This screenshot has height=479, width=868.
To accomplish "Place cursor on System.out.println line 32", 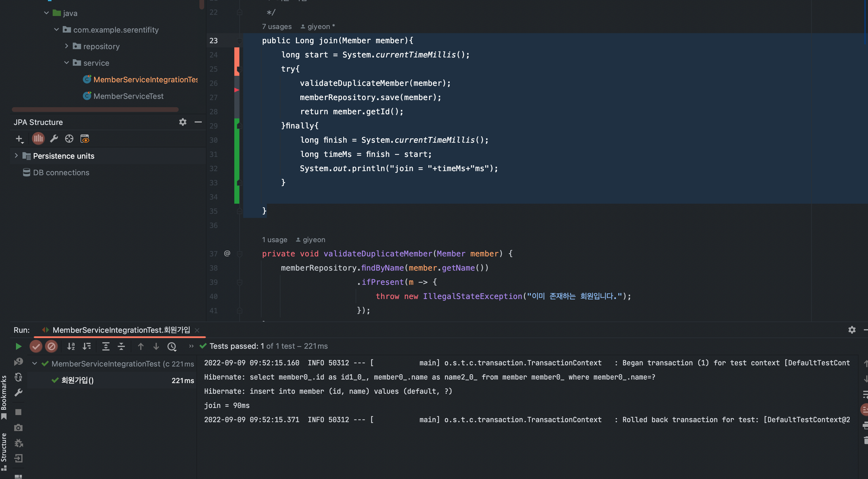I will [398, 168].
